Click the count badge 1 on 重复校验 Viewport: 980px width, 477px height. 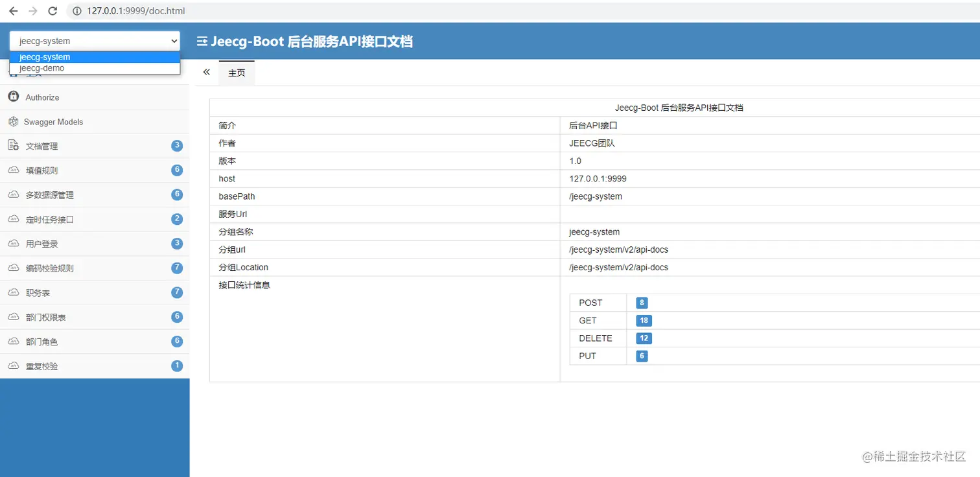(x=177, y=366)
